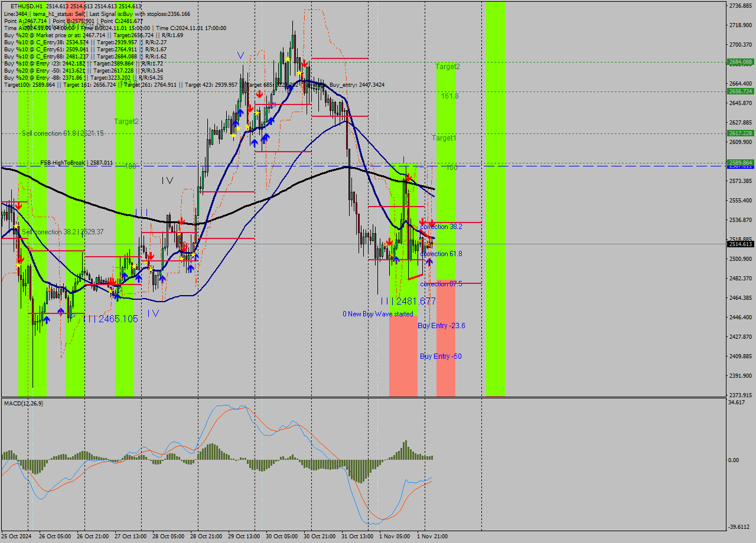The image size is (756, 543).
Task: Click the green 2589.864 price axis tag
Action: tap(740, 162)
